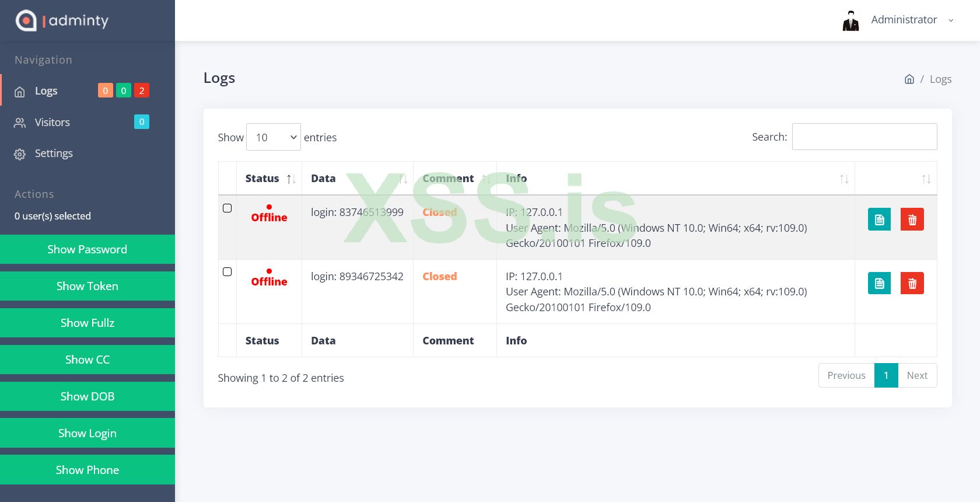Screen dimensions: 980x502
Task: Click the adminty logo icon
Action: (26, 20)
